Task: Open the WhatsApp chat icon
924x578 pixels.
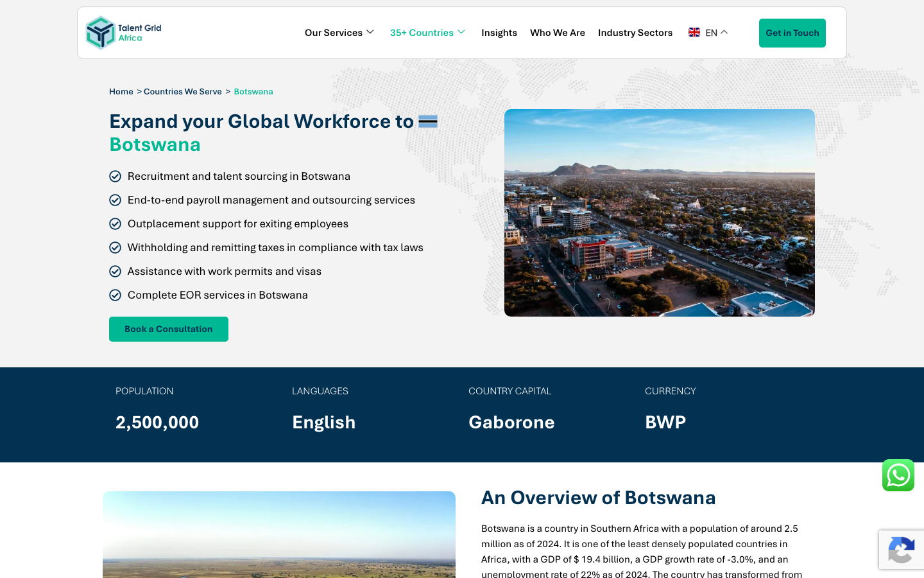Action: (898, 475)
